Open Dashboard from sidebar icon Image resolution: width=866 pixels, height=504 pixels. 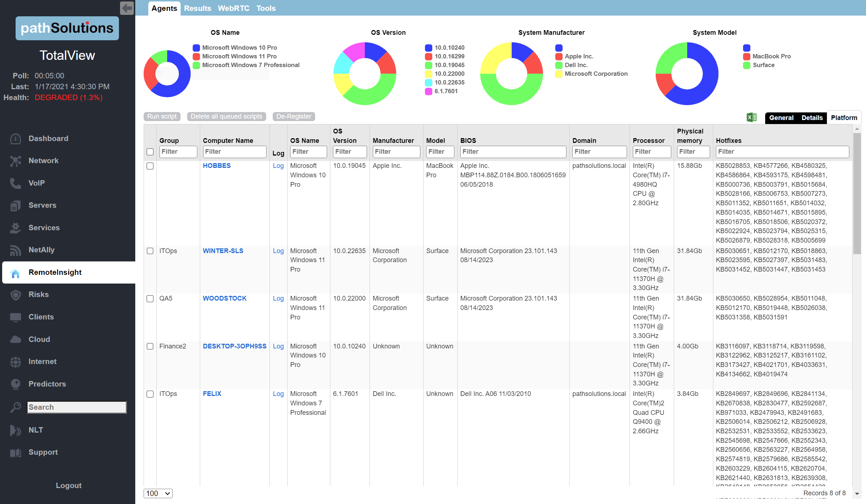(x=16, y=139)
